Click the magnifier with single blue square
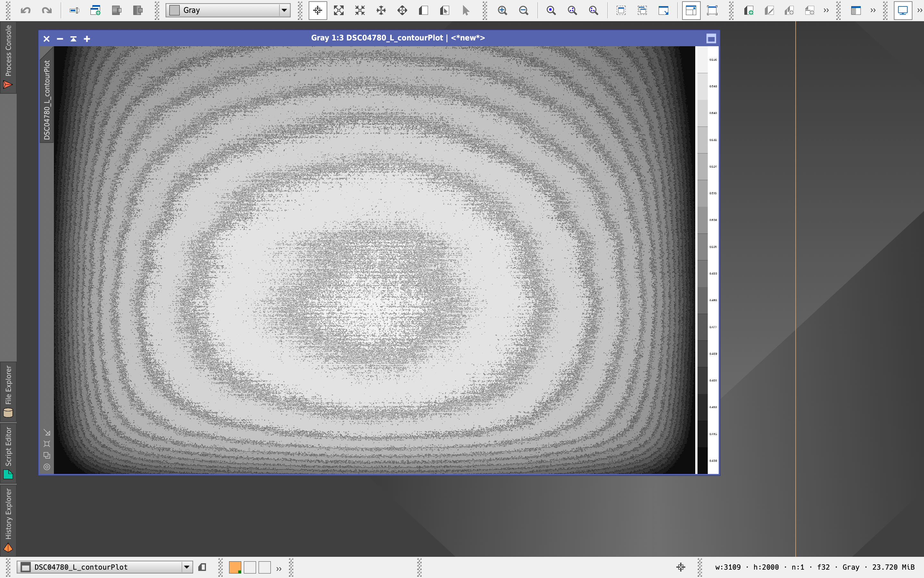 [551, 10]
